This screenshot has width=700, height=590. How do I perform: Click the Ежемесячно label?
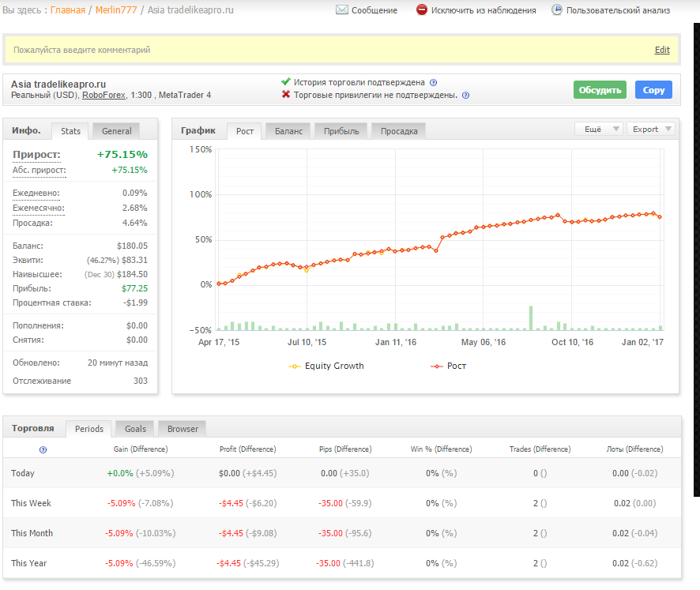coord(39,208)
